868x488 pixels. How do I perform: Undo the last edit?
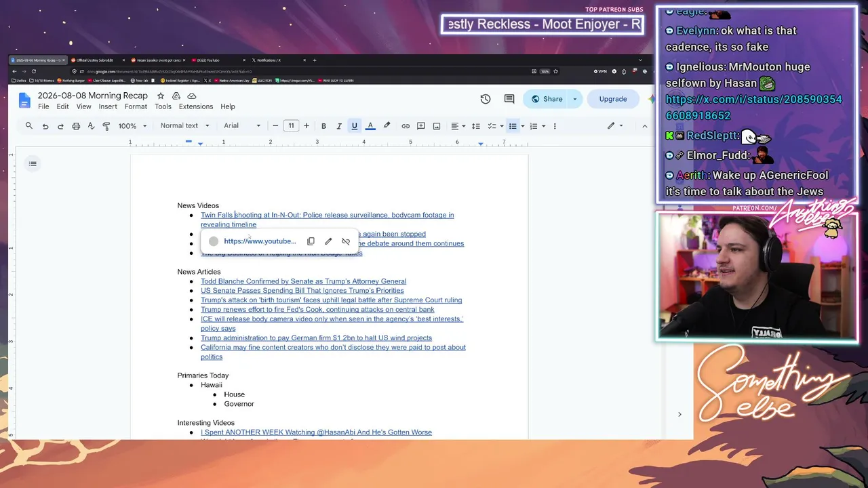click(45, 126)
